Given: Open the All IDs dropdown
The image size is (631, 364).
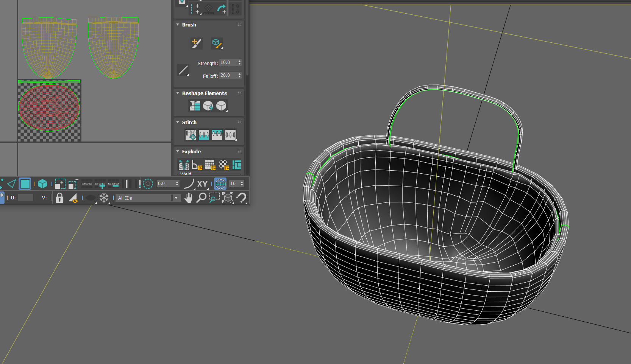Looking at the screenshot, I should [148, 198].
